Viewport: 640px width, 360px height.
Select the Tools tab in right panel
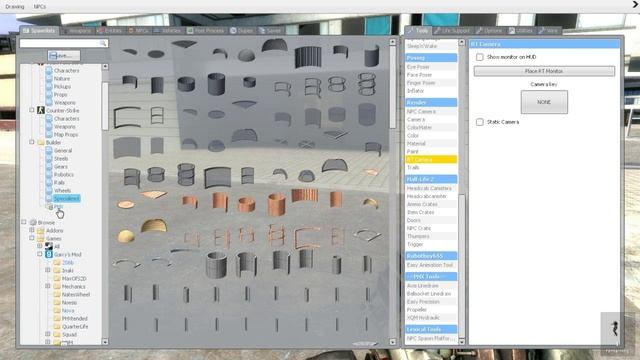[x=418, y=31]
